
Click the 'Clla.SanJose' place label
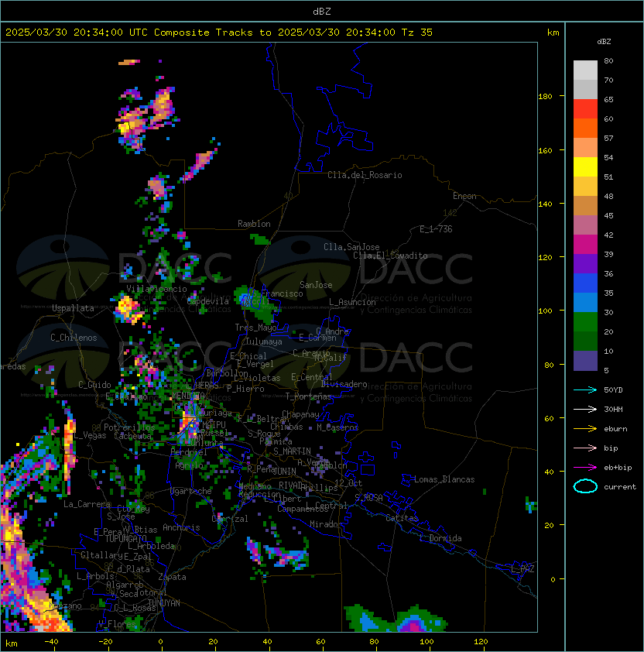click(x=351, y=247)
